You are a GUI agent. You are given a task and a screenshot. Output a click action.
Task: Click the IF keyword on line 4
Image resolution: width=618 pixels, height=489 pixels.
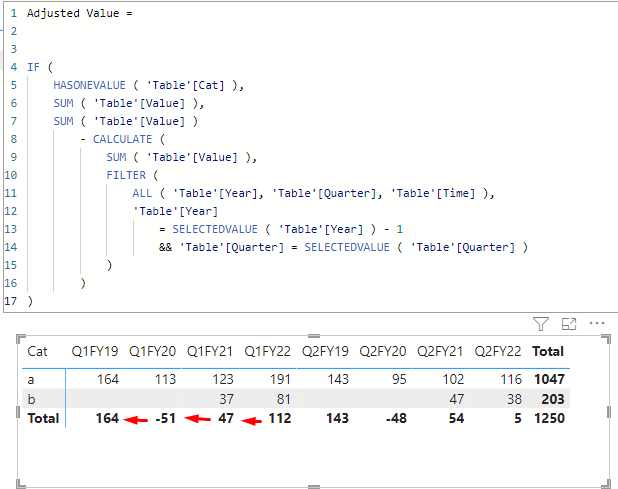tap(34, 67)
